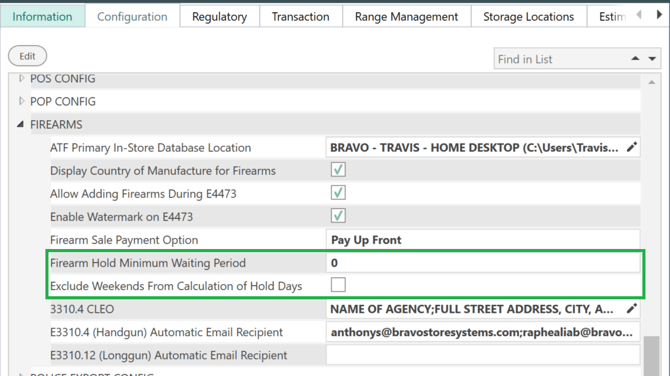This screenshot has height=376, width=670.
Task: Collapse the FIREARMS section
Action: click(x=20, y=124)
